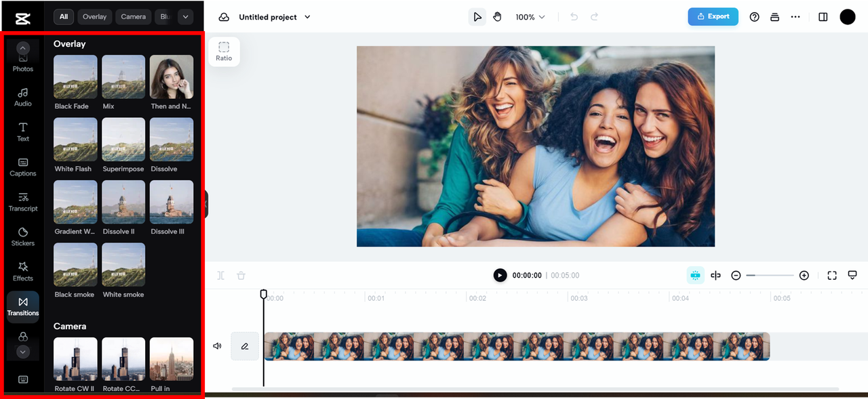Screen dimensions: 868x399
Task: Open the three-dot more options menu
Action: (x=795, y=17)
